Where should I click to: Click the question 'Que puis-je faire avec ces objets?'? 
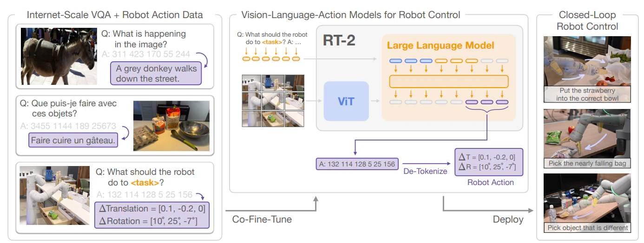[x=68, y=109]
